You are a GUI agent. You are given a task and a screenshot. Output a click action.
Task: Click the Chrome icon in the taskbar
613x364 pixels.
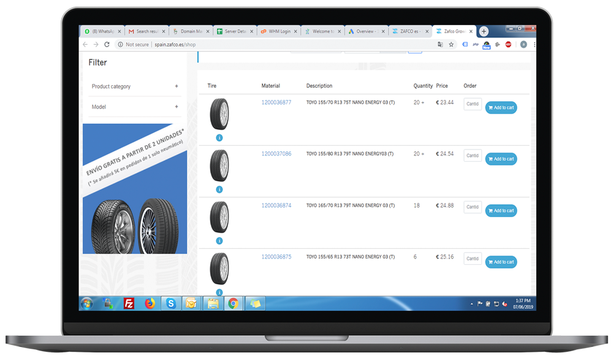coord(234,303)
